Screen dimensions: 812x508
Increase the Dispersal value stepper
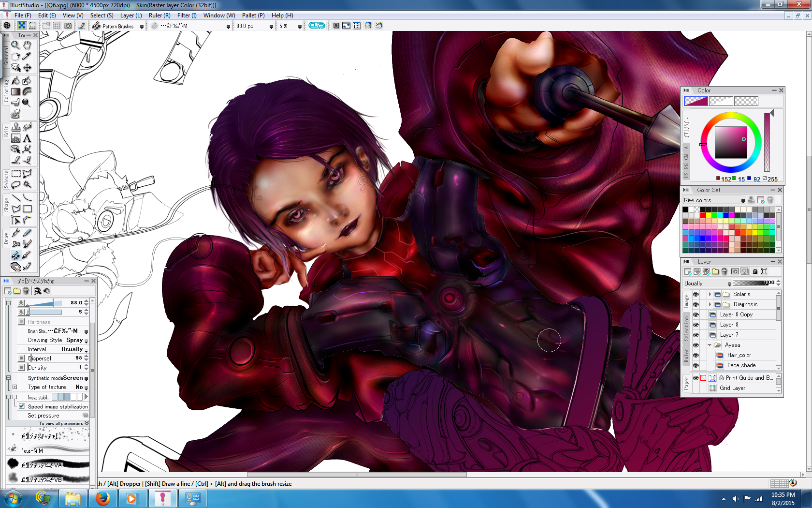tap(86, 356)
